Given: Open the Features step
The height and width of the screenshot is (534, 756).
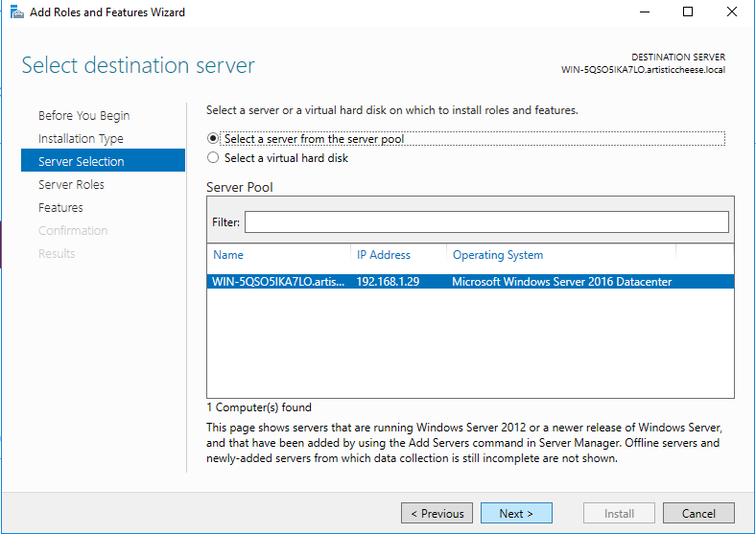Looking at the screenshot, I should click(x=60, y=208).
